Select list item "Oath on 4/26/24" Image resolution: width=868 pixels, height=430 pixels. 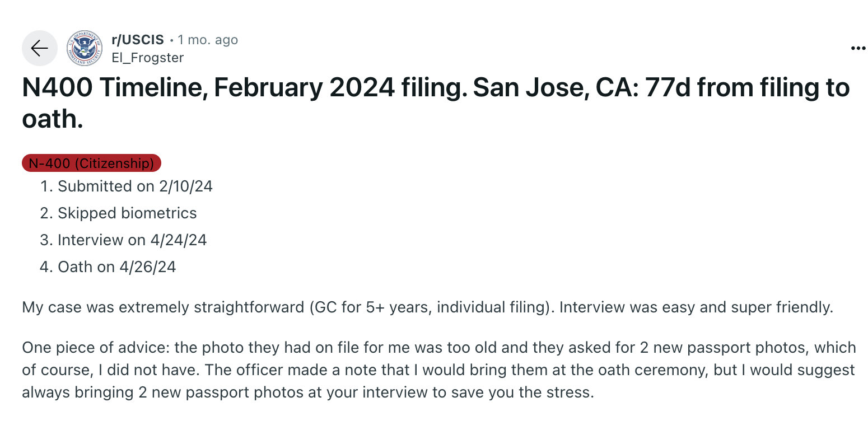117,267
